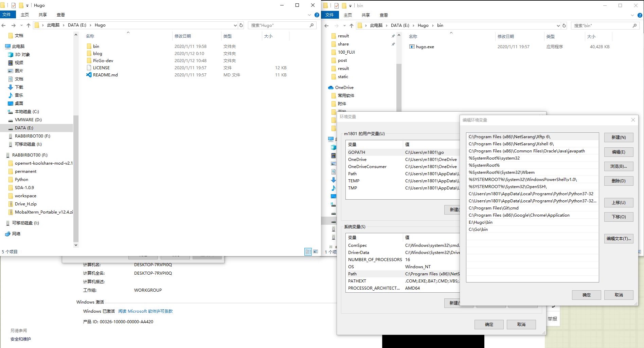Go up one level in bin window
The height and width of the screenshot is (348, 644).
tap(351, 25)
